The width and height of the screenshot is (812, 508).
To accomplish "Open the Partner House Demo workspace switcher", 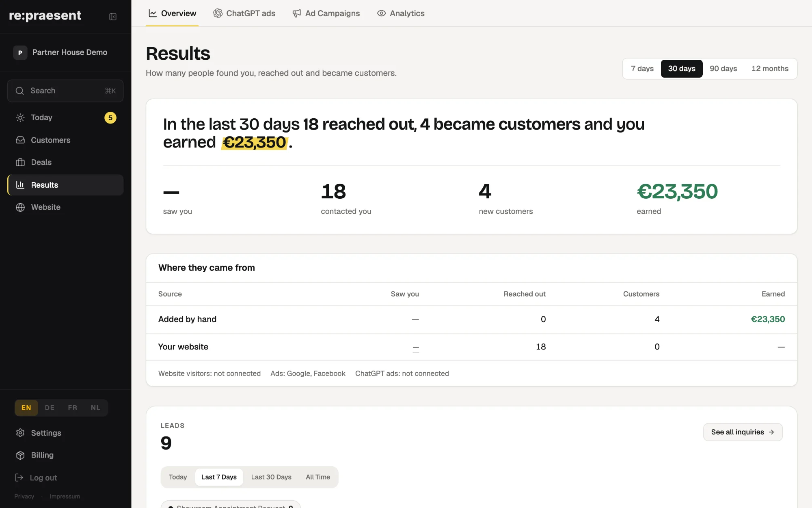I will [x=65, y=52].
